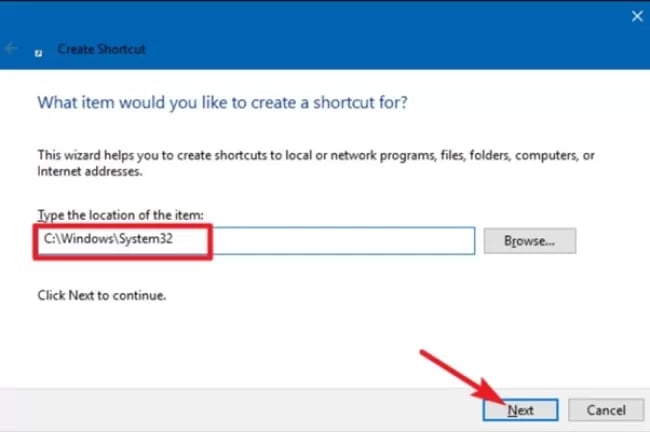650x432 pixels.
Task: Click the 'Click Next to continue.' text
Action: click(102, 295)
